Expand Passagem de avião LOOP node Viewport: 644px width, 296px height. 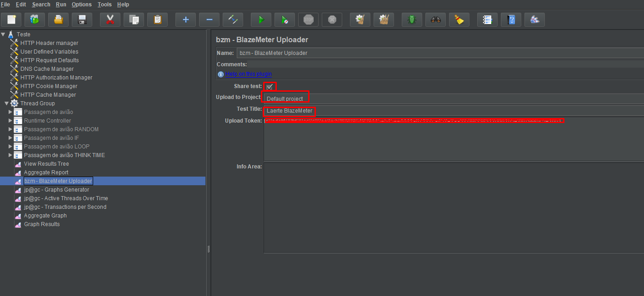[10, 146]
